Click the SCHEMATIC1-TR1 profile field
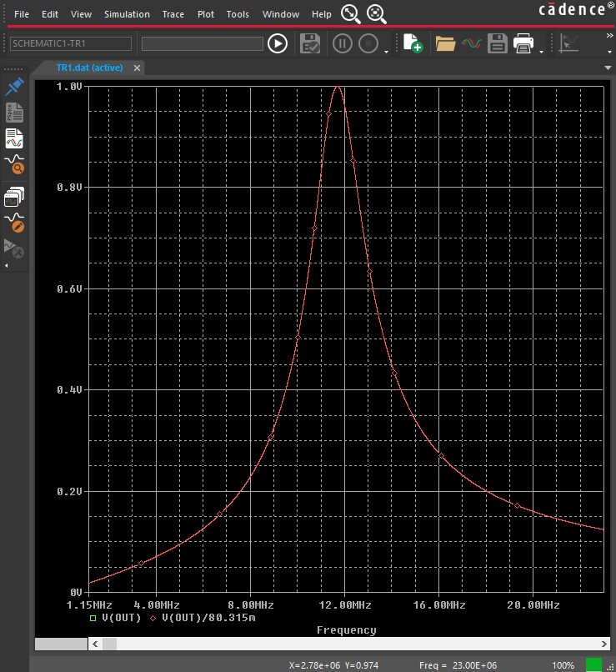 (71, 43)
